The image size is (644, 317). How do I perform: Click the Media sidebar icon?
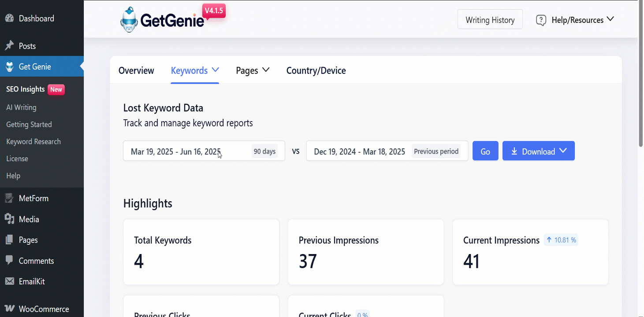click(x=9, y=219)
